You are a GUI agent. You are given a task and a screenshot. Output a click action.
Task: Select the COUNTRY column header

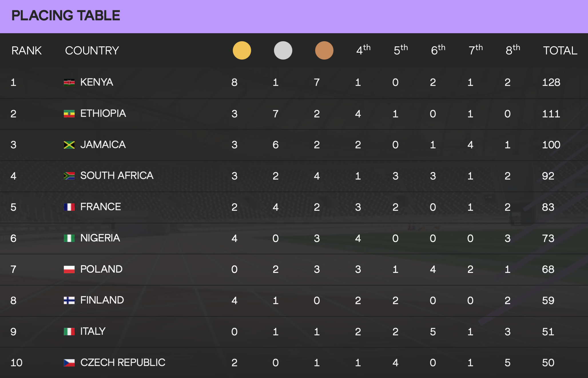tap(92, 51)
